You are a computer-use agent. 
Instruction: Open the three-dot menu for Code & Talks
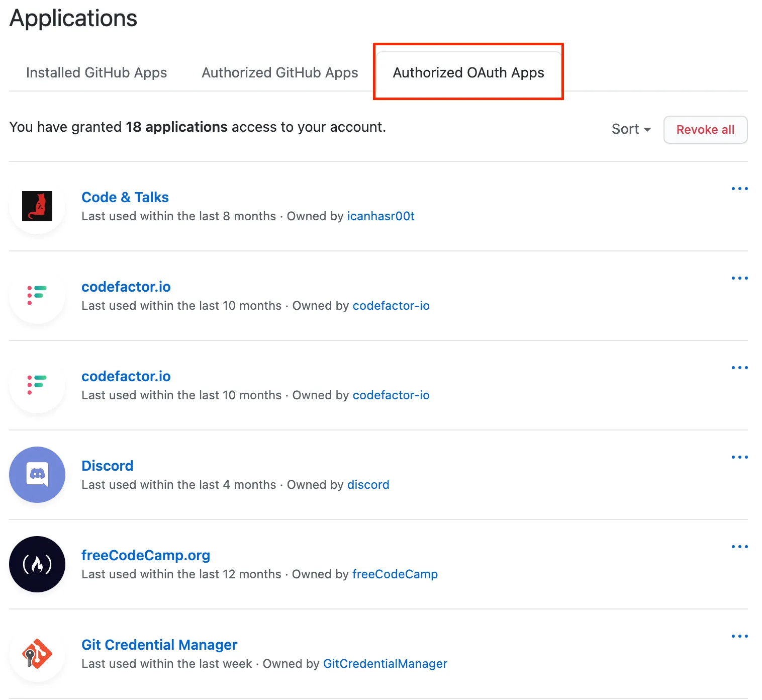tap(739, 189)
